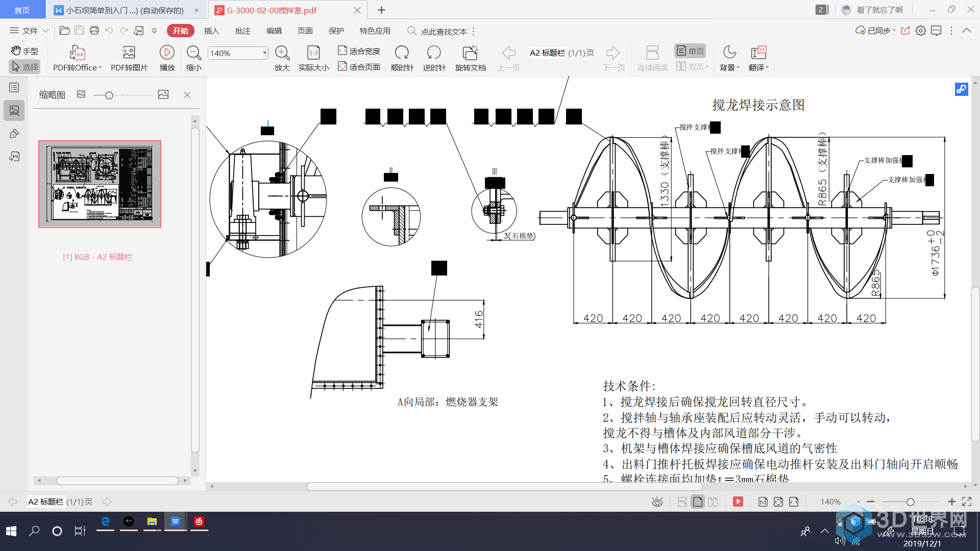
Task: Open the pen annotation panel in the sidebar
Action: point(14,134)
